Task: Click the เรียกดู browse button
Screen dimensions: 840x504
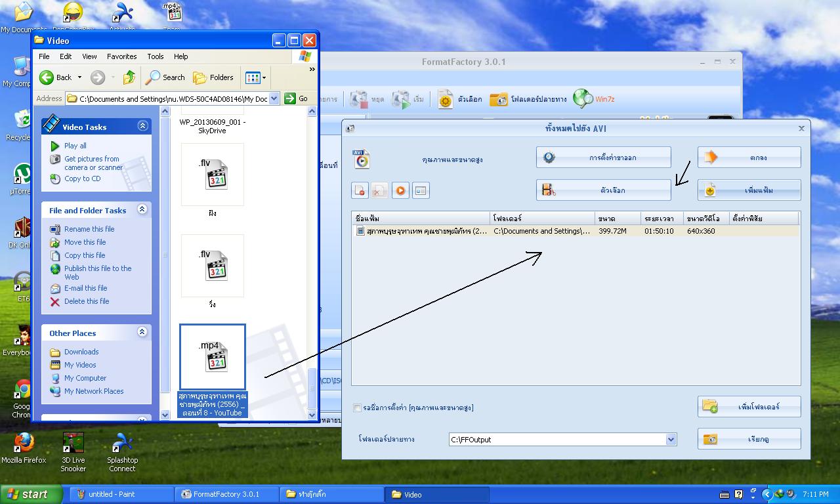Action: coord(749,439)
